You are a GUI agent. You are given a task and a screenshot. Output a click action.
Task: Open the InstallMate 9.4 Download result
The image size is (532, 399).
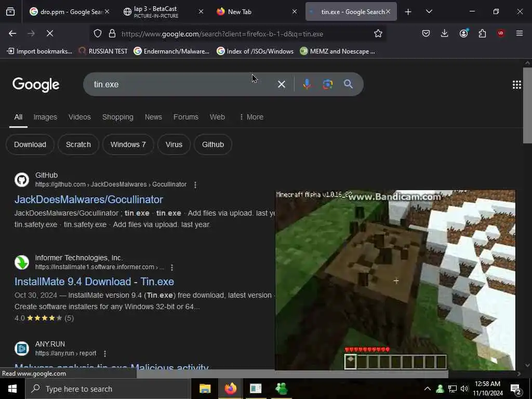[95, 282]
